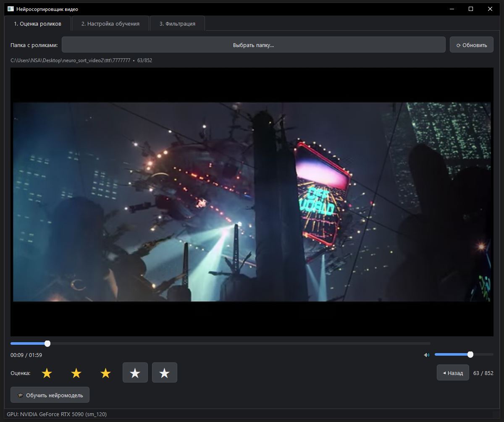Click the '63 / 852' counter next to Назад
This screenshot has height=422, width=504.
(483, 373)
